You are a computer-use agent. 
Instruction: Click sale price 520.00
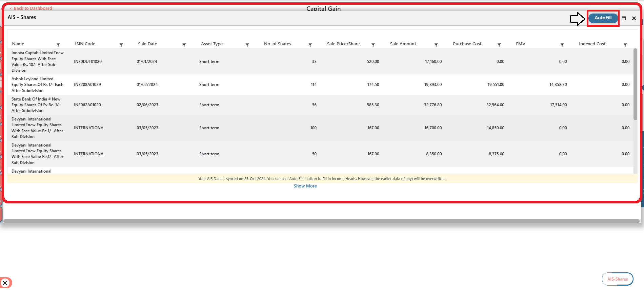pyautogui.click(x=373, y=62)
